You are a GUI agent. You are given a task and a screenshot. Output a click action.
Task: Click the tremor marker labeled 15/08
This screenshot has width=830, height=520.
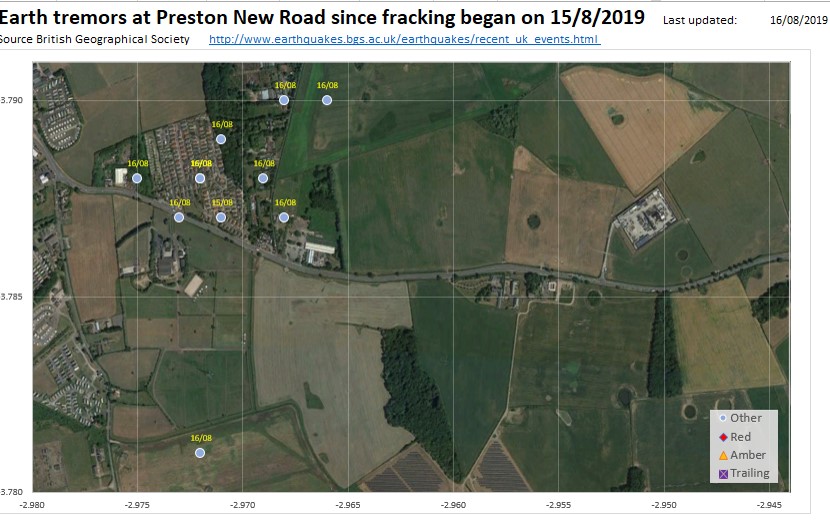point(221,217)
